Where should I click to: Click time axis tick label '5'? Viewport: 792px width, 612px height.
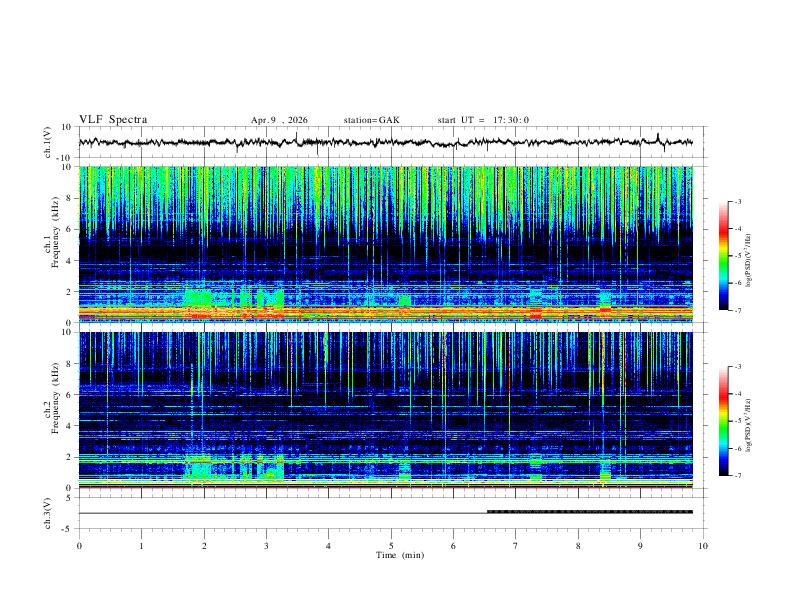click(x=391, y=546)
